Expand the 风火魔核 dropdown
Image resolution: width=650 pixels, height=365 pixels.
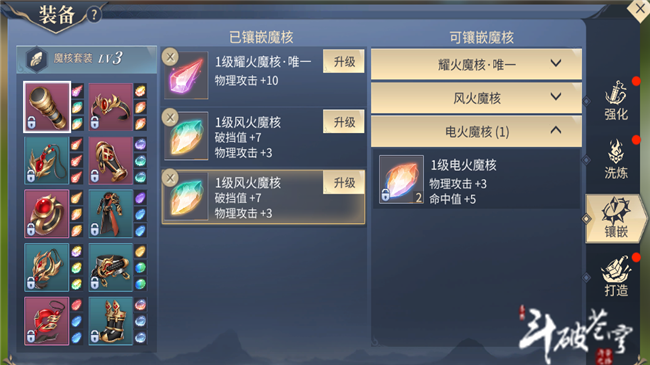476,98
